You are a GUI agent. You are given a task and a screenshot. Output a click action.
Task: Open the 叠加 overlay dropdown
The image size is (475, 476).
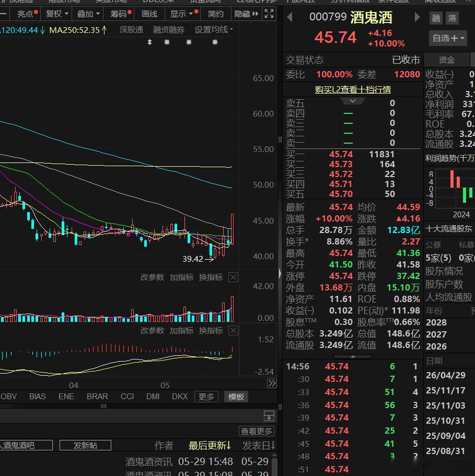pos(88,14)
